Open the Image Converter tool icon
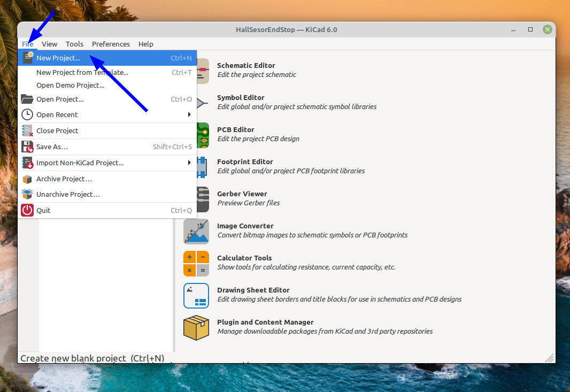570x392 pixels. 196,231
